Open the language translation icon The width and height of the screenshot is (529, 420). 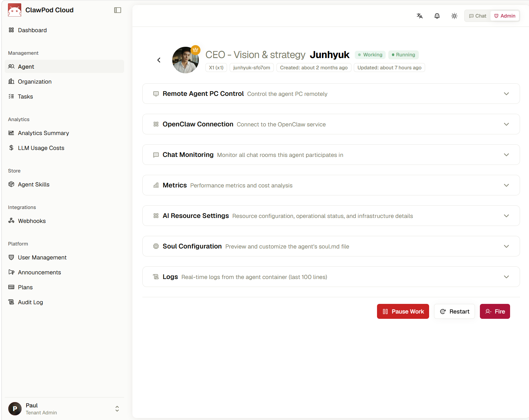[419, 16]
